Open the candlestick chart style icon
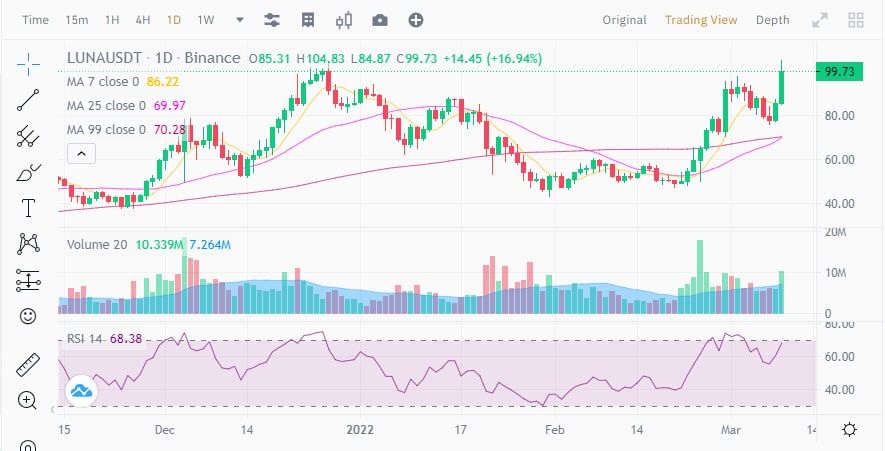This screenshot has height=451, width=885. (x=344, y=20)
